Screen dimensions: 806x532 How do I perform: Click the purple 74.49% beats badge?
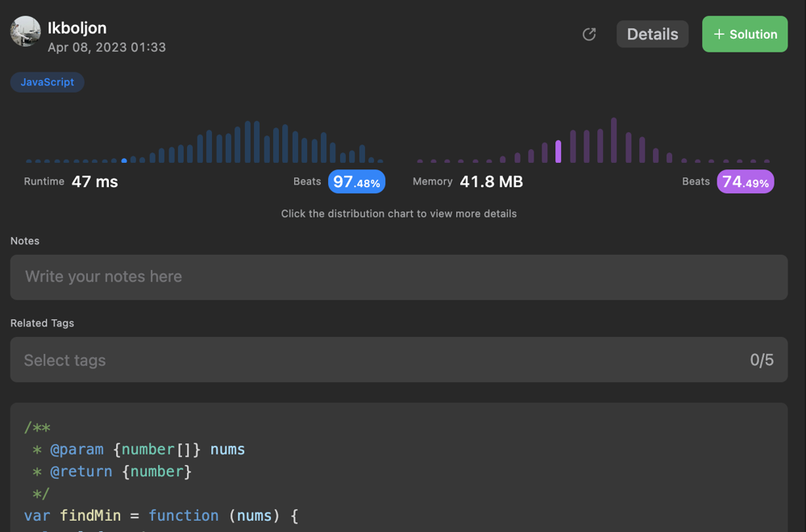[746, 181]
